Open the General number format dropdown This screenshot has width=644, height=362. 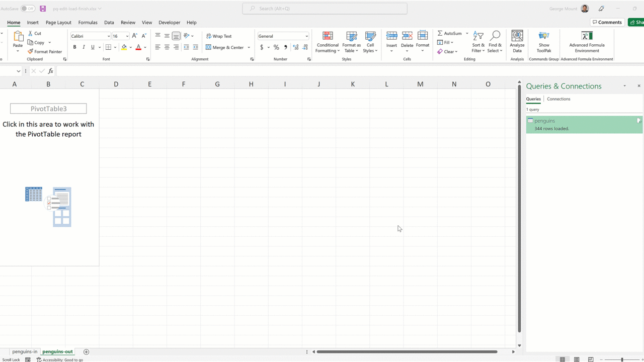click(306, 36)
